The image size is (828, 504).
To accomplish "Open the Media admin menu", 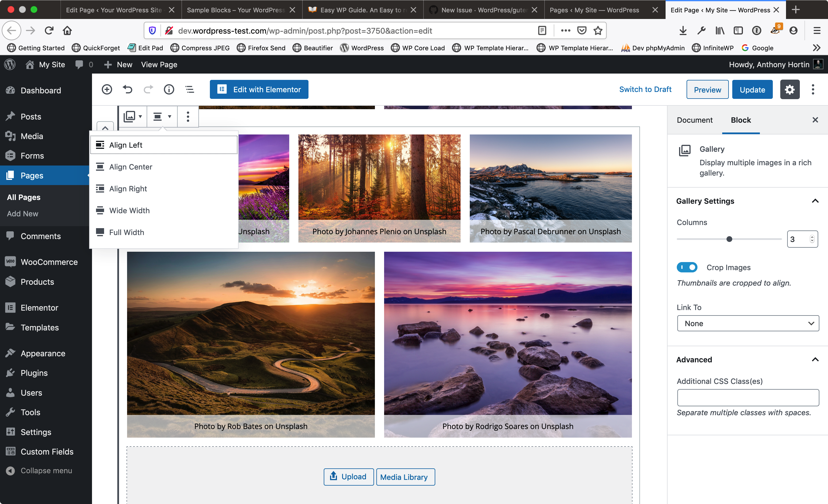I will click(32, 136).
